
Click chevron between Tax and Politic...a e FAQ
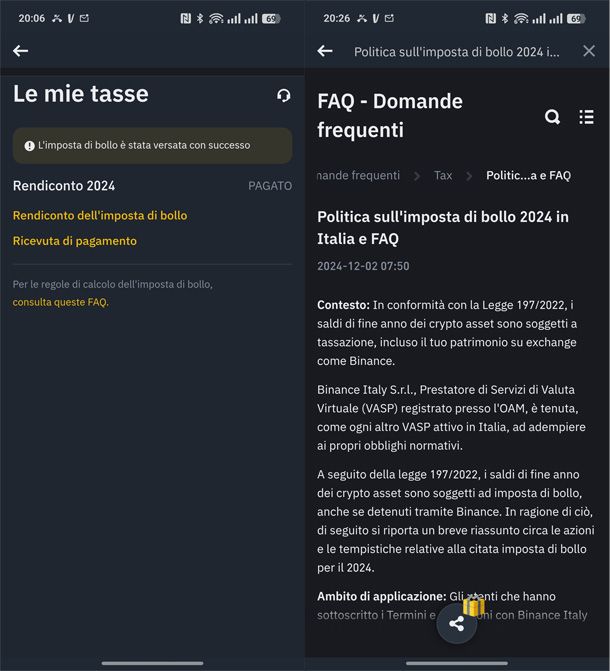(x=470, y=175)
